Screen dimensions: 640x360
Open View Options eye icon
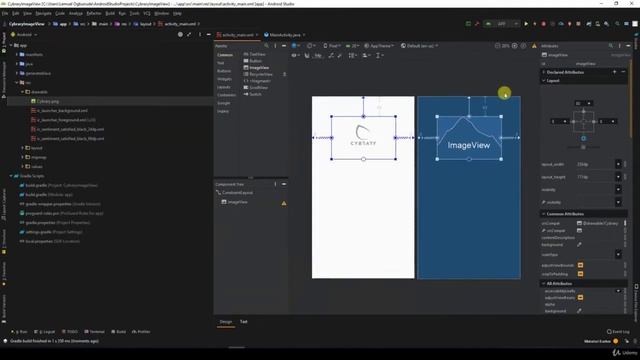point(295,56)
